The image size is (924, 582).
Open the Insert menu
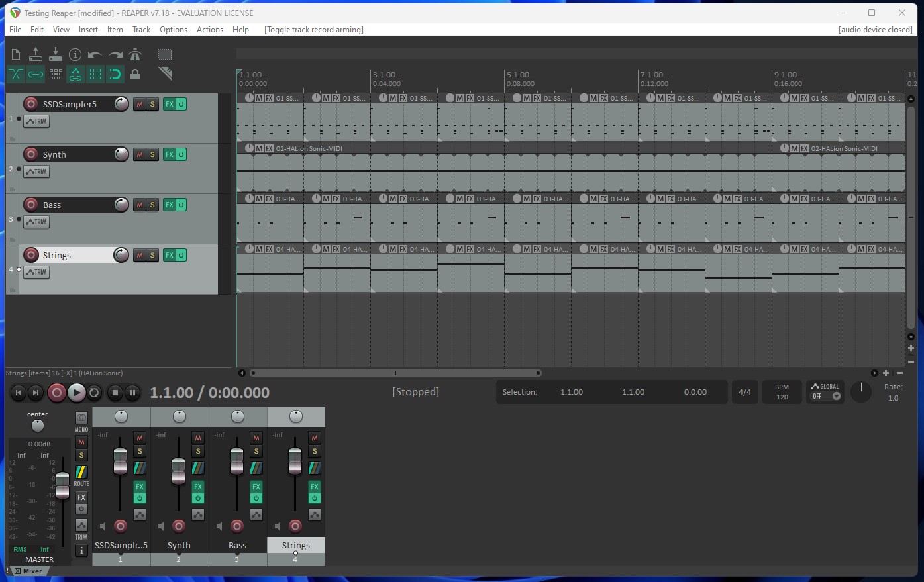click(88, 30)
